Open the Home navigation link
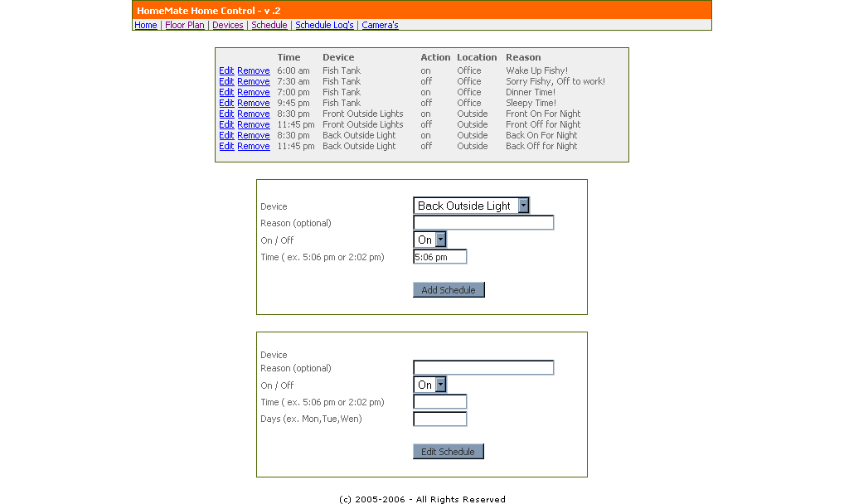The image size is (844, 504). point(145,25)
